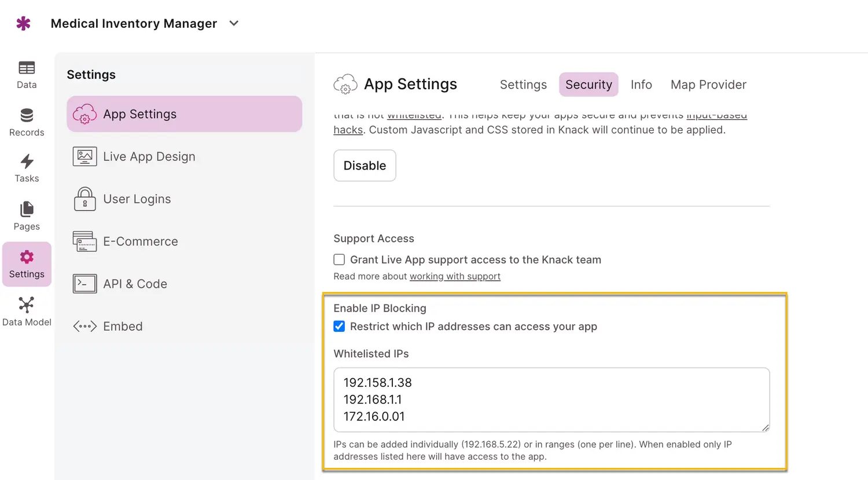
Task: Switch to the Map Provider tab
Action: [x=708, y=85]
